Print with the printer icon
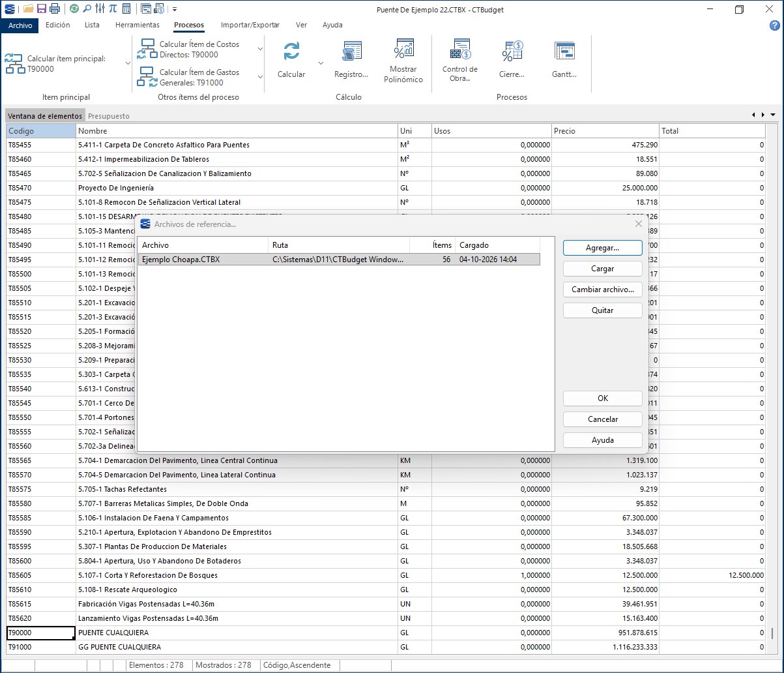Image resolution: width=784 pixels, height=673 pixels. [55, 9]
